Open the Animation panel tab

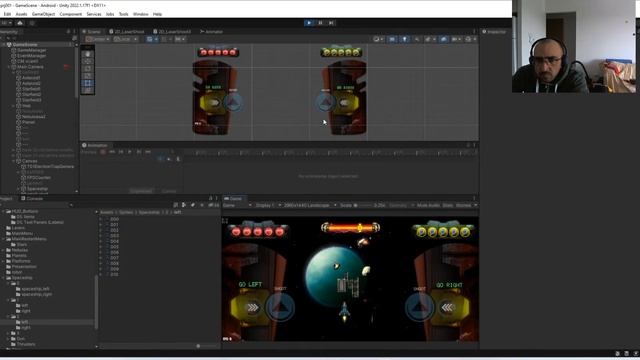click(x=95, y=145)
